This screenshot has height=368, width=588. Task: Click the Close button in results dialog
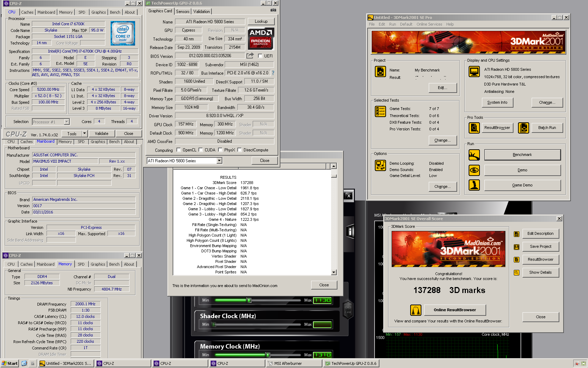point(324,285)
